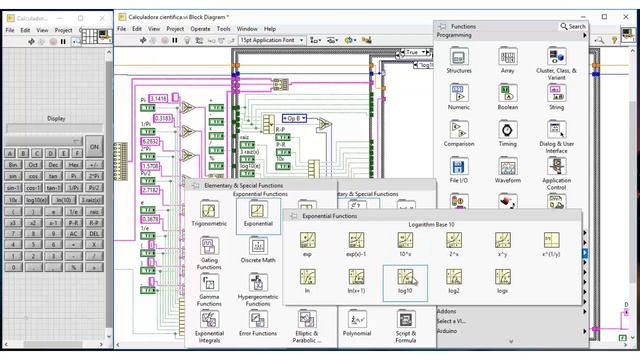
Task: Select the log2 function
Action: 454,281
